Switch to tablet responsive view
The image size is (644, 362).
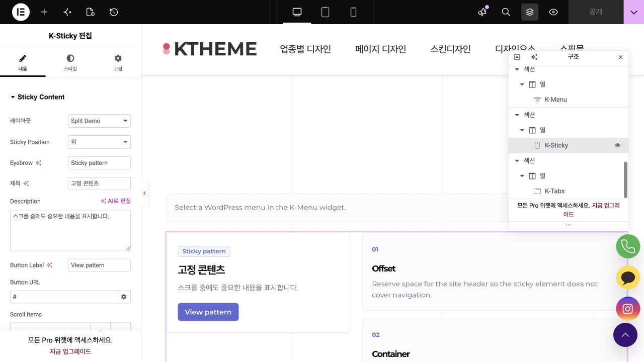point(325,12)
